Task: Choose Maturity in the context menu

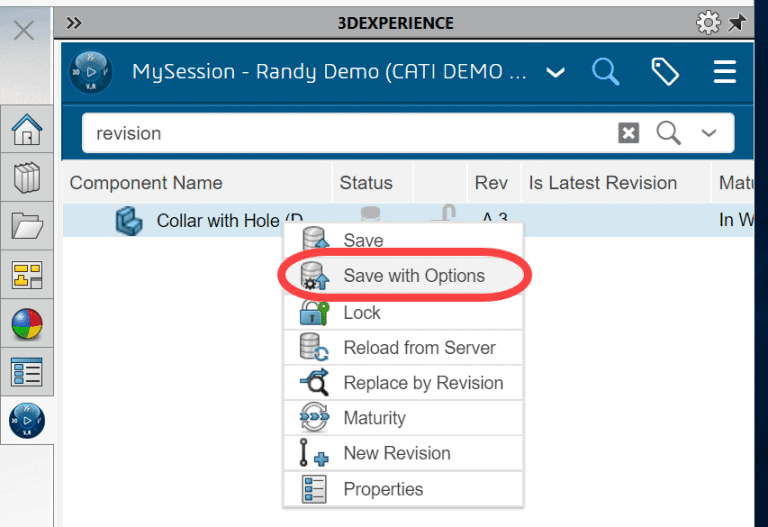Action: point(403,418)
